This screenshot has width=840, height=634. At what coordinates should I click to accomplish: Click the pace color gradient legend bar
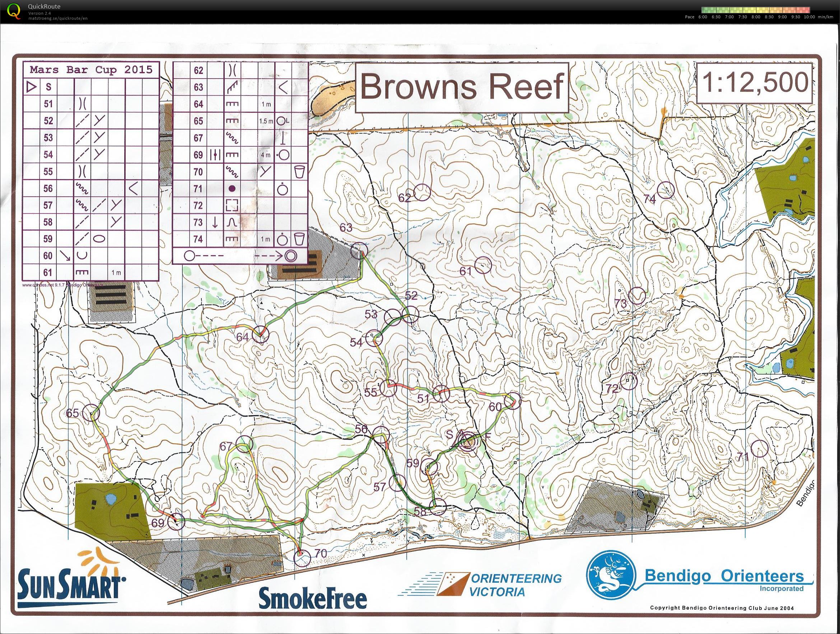point(756,10)
